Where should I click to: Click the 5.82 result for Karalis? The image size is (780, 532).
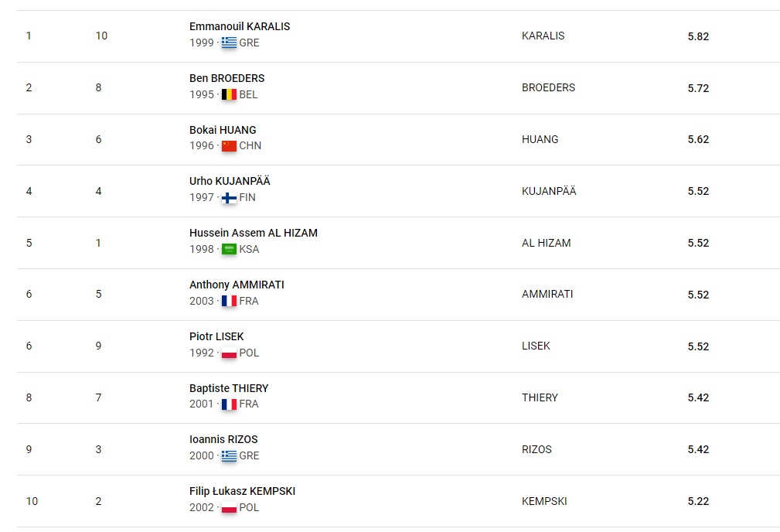pyautogui.click(x=698, y=36)
